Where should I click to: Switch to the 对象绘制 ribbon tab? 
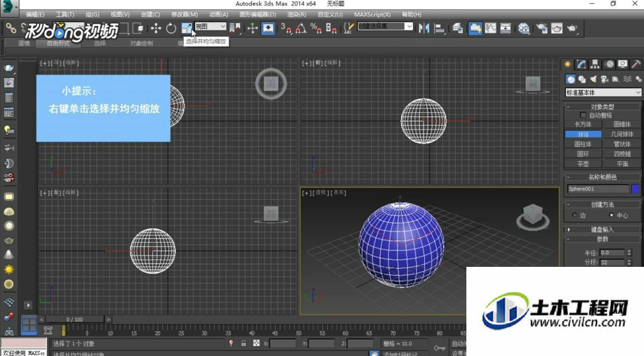pos(141,43)
